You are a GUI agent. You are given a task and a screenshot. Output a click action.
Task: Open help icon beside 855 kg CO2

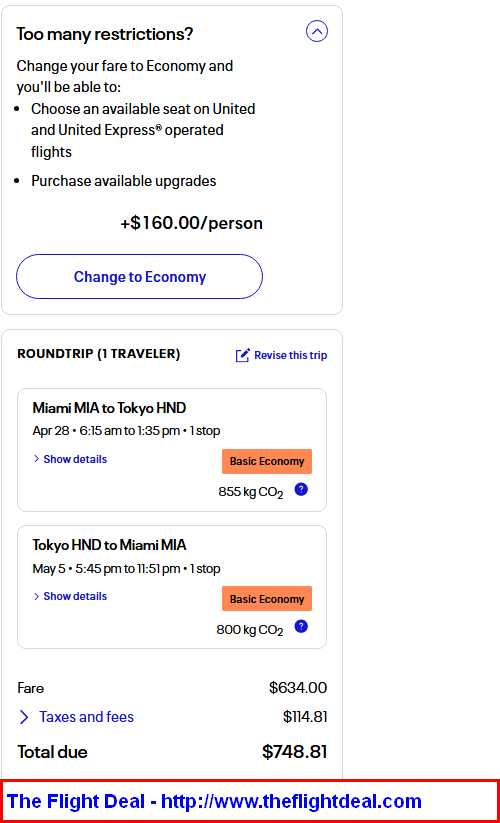[x=301, y=490]
